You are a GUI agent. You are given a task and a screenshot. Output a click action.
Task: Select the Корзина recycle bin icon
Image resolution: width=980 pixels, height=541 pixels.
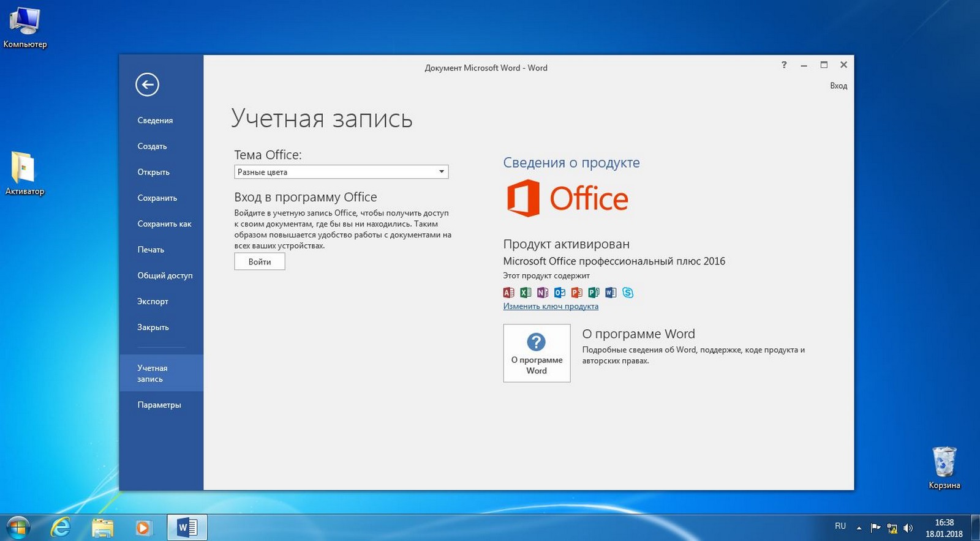tap(944, 468)
